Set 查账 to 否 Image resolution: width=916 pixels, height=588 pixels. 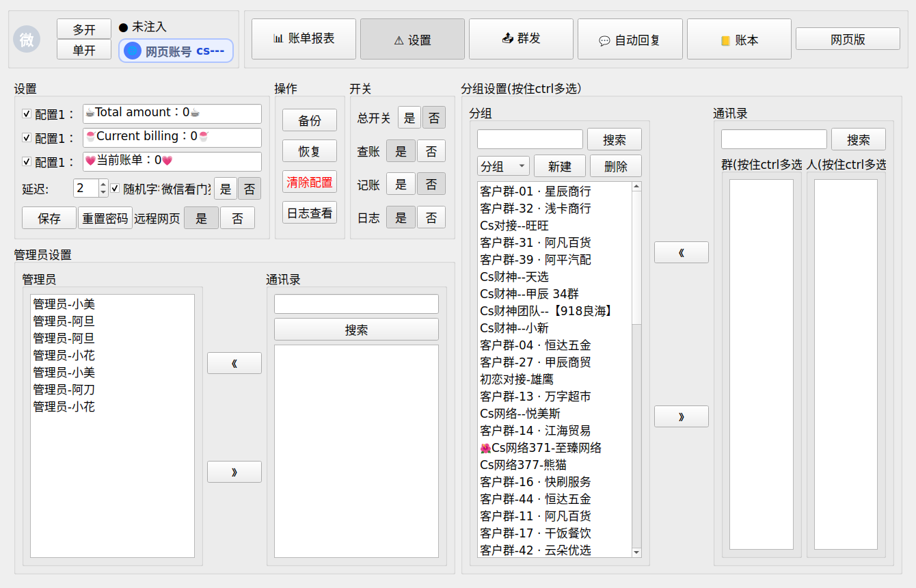click(431, 151)
